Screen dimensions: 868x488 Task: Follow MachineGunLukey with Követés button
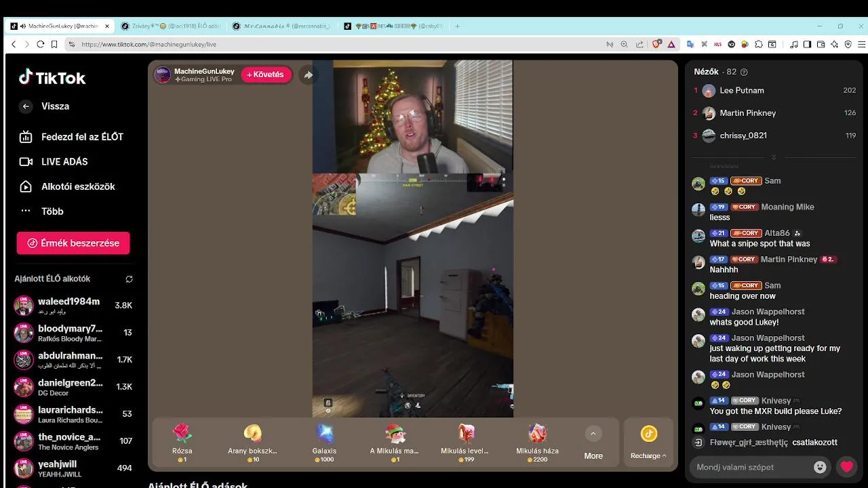[x=266, y=75]
